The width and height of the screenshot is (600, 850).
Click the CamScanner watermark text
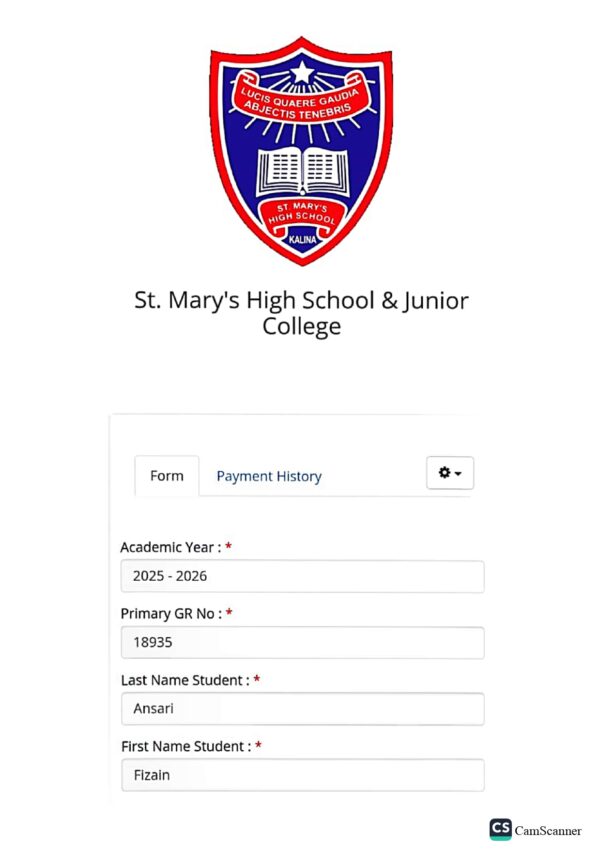[547, 830]
